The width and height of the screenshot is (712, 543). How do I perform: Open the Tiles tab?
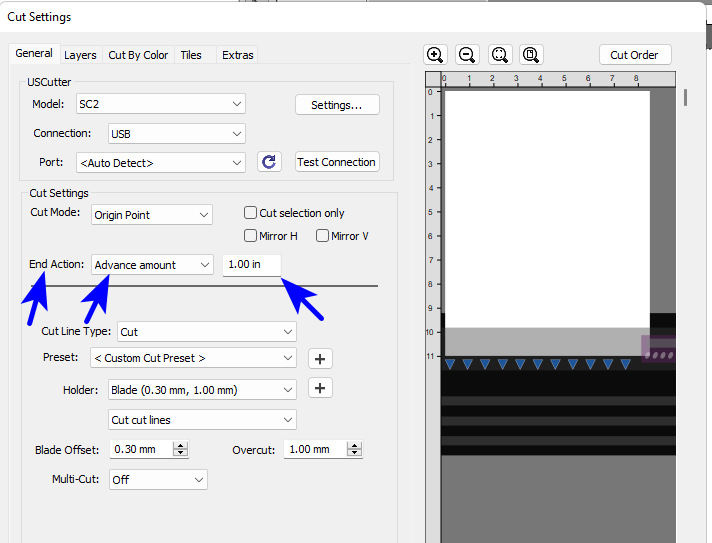pyautogui.click(x=191, y=55)
